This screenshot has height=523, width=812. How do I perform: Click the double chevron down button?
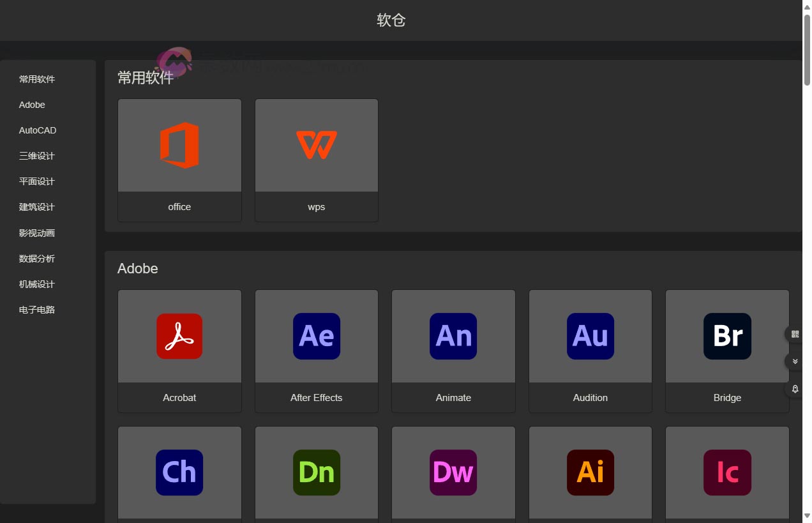click(795, 361)
